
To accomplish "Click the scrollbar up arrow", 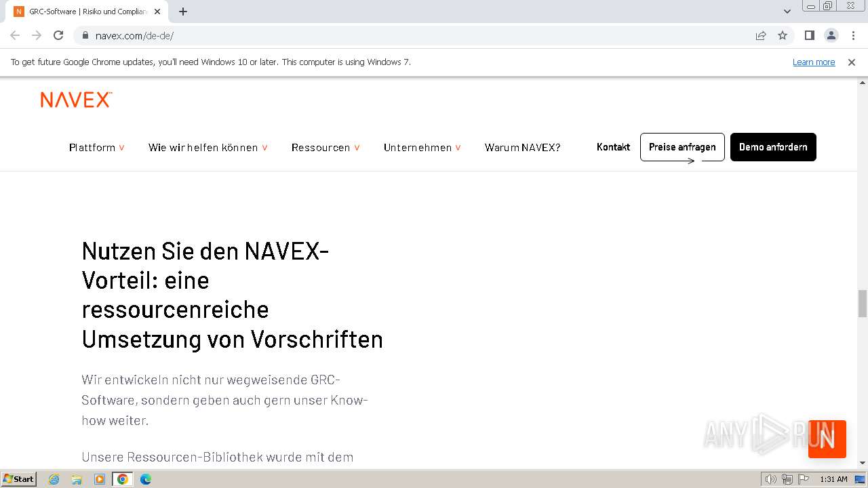I will [x=863, y=82].
